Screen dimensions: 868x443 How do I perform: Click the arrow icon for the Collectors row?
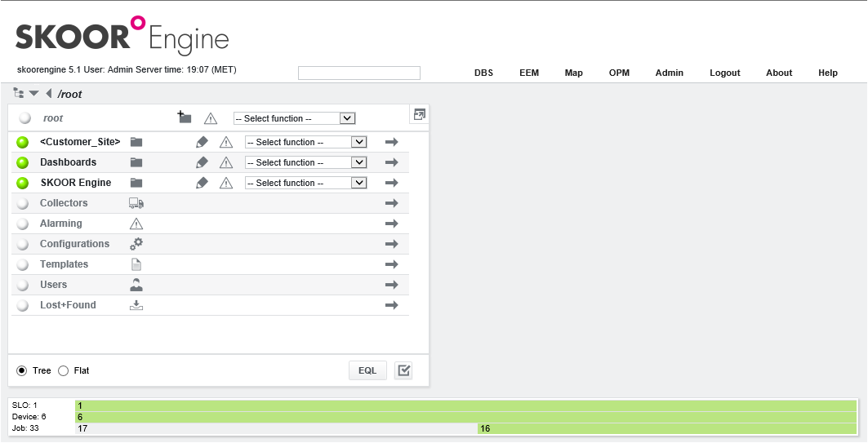(392, 203)
